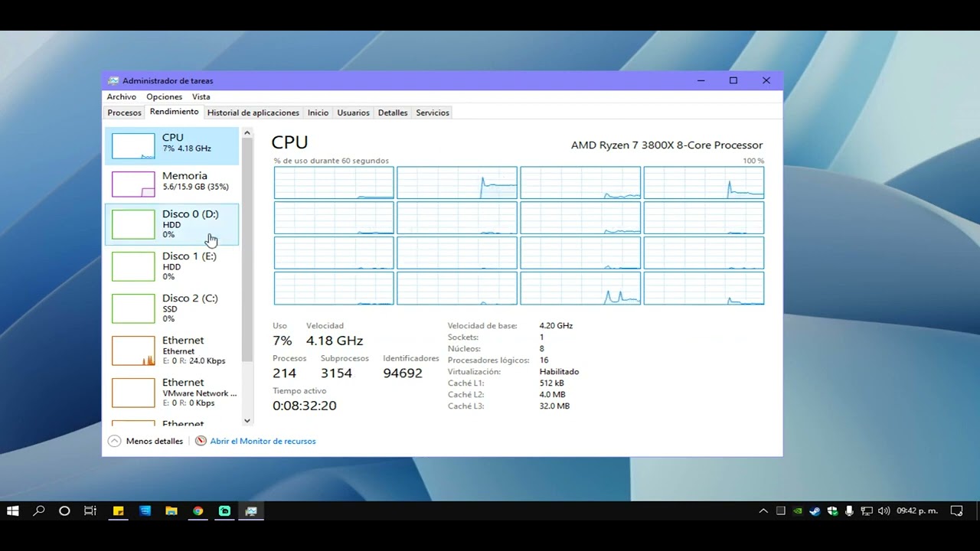Open the notification center icon
980x551 pixels.
[956, 510]
